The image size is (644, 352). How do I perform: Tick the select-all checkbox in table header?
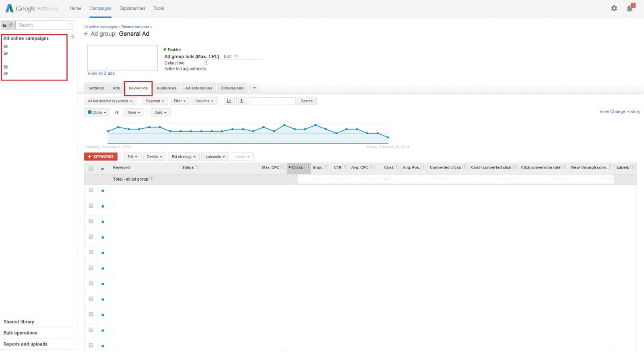[x=91, y=168]
